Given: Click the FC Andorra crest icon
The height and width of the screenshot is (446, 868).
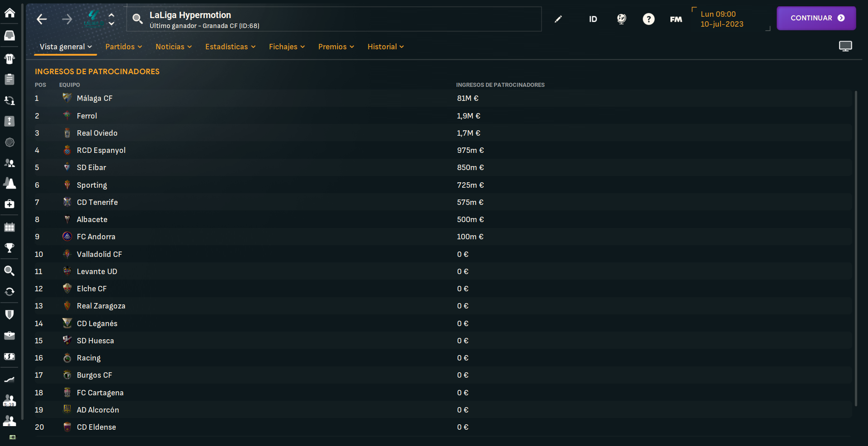Looking at the screenshot, I should point(67,236).
